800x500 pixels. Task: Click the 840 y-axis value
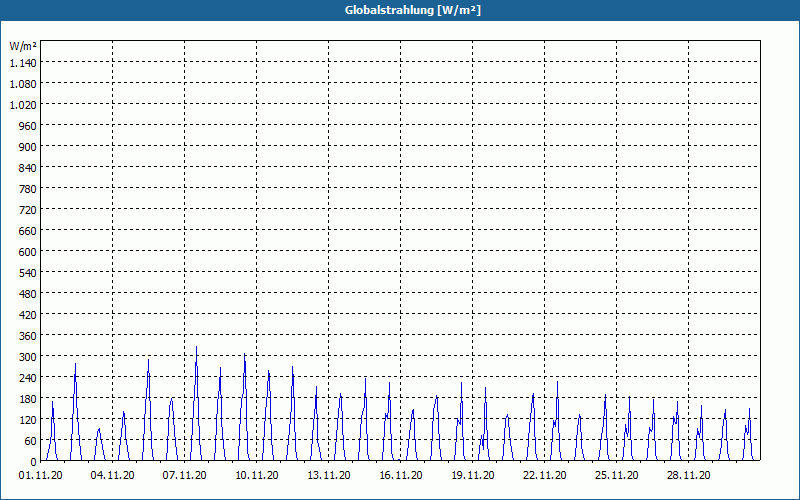28,167
